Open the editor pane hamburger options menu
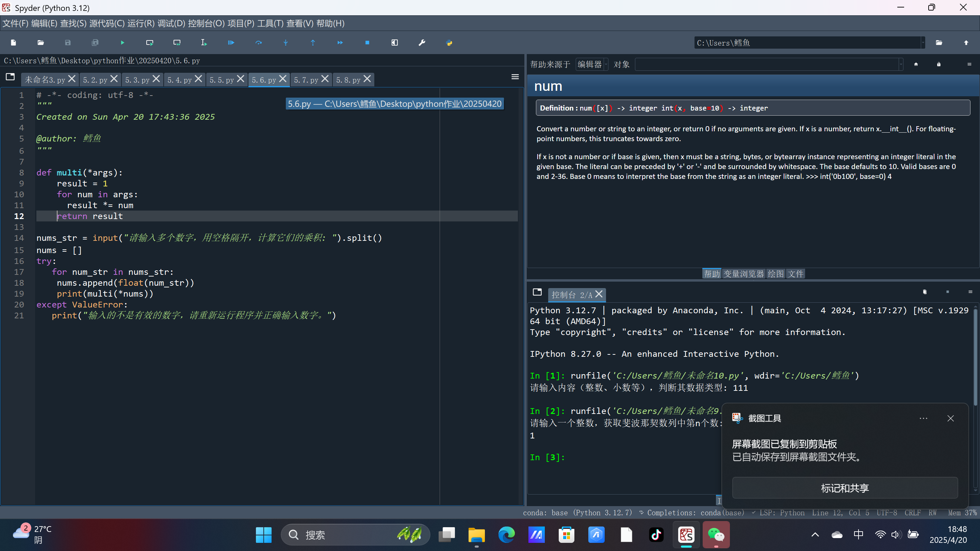The image size is (980, 551). 515,77
